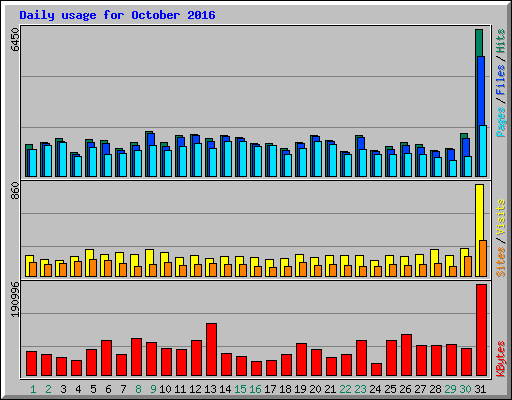Click the cyan Pages bar for day 31
512x400 pixels.
[483, 151]
